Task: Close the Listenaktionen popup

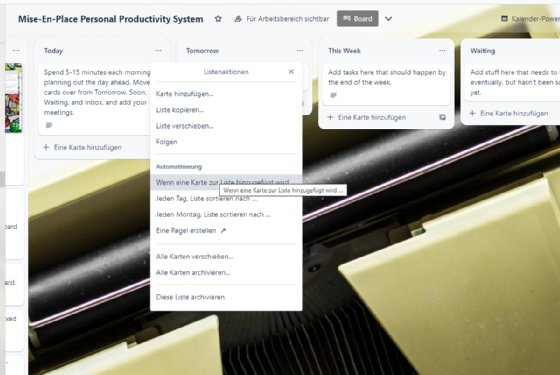Action: pos(291,71)
